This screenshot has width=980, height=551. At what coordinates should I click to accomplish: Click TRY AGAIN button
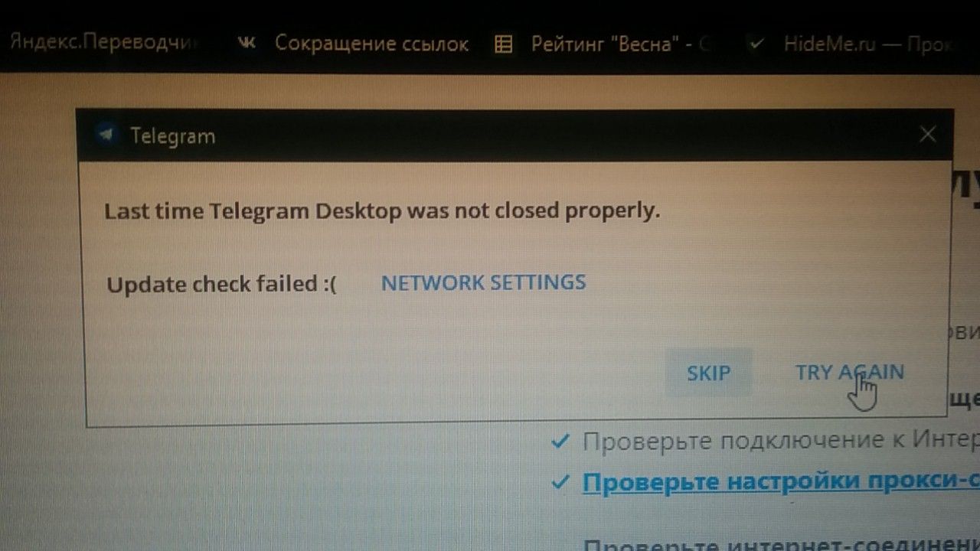pyautogui.click(x=849, y=373)
